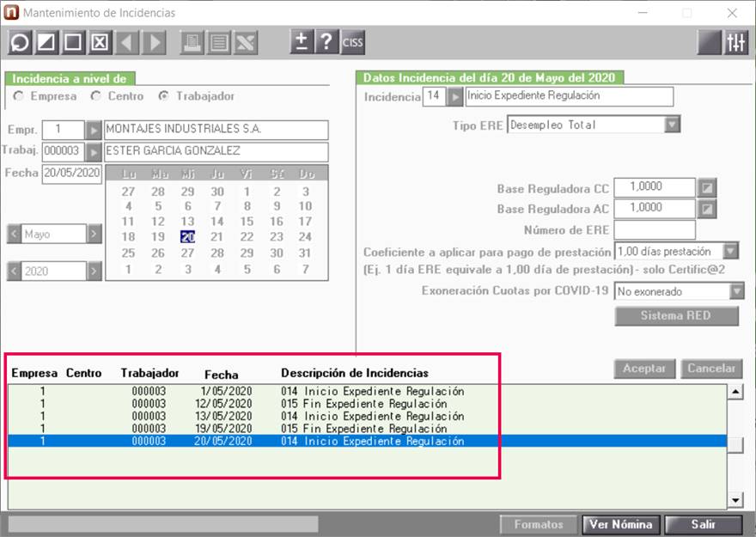Click the Excel export toolbar icon
The height and width of the screenshot is (537, 756).
point(246,42)
